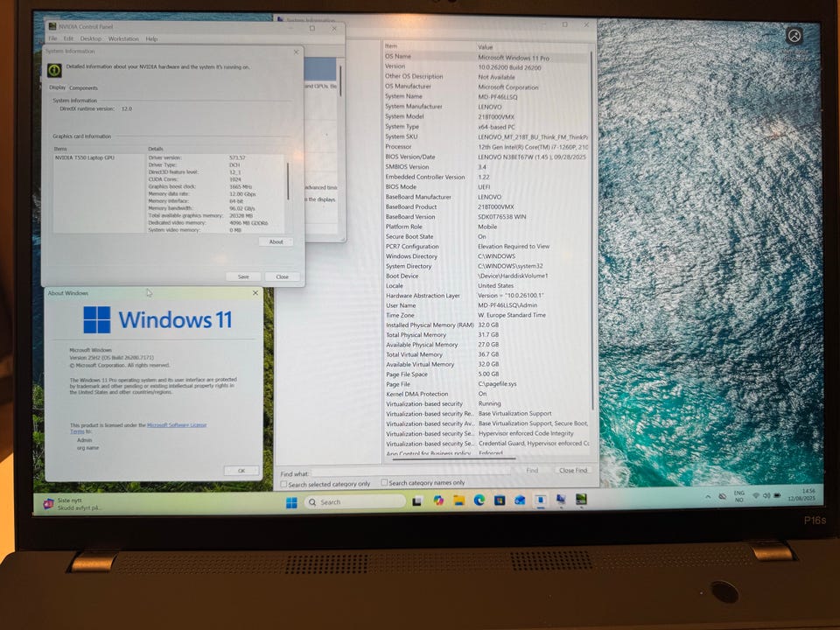The width and height of the screenshot is (840, 630).
Task: Open the ENG NO language switcher
Action: (739, 496)
